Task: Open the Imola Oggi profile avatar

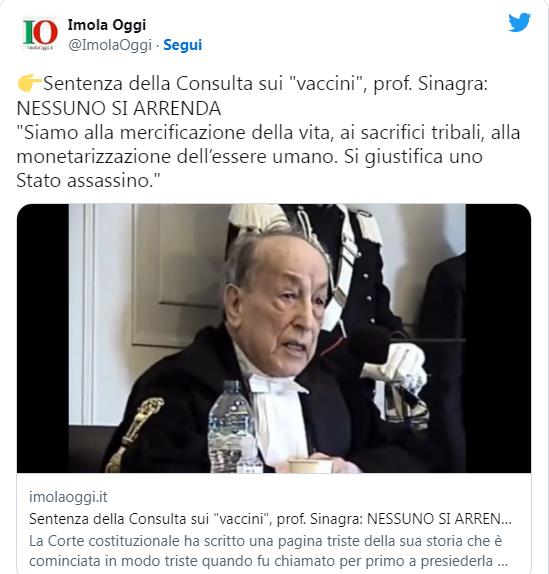Action: tap(40, 34)
